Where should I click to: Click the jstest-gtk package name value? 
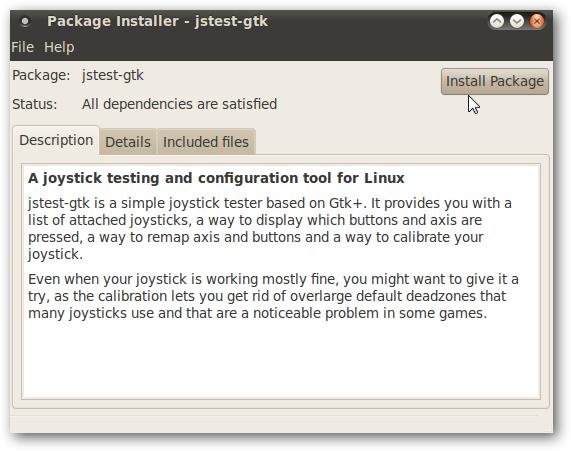tap(113, 75)
